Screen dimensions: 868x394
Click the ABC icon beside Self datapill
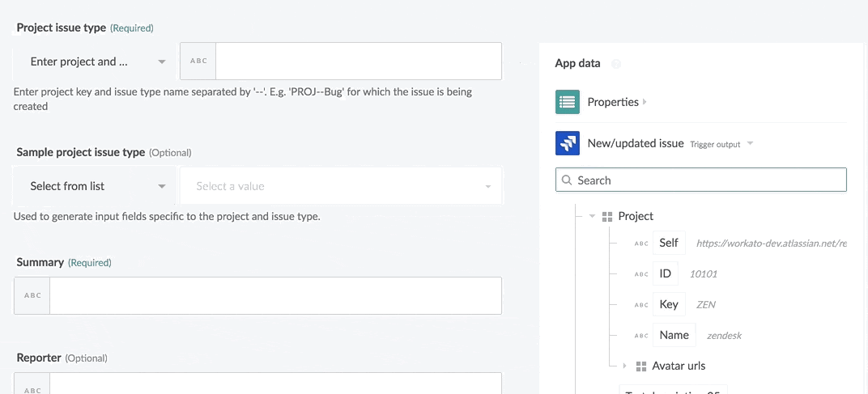coord(641,244)
